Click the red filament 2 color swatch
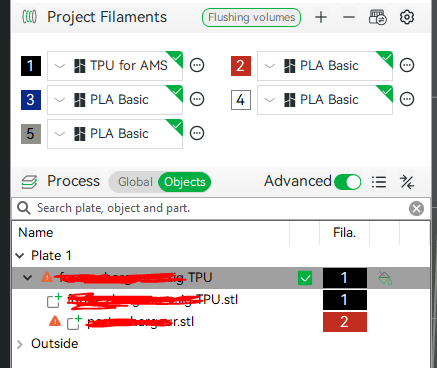437x368 pixels. coord(241,66)
